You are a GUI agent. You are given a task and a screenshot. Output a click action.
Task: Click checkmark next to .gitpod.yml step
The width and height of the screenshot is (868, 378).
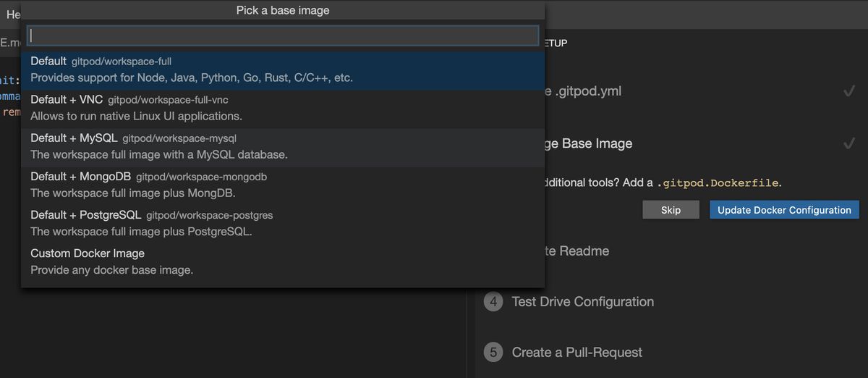[x=849, y=92]
